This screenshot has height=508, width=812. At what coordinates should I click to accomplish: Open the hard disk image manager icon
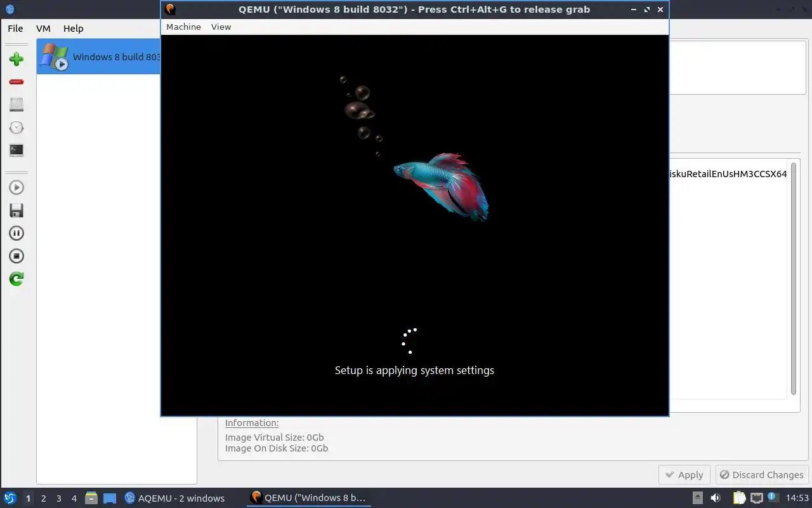point(16,105)
